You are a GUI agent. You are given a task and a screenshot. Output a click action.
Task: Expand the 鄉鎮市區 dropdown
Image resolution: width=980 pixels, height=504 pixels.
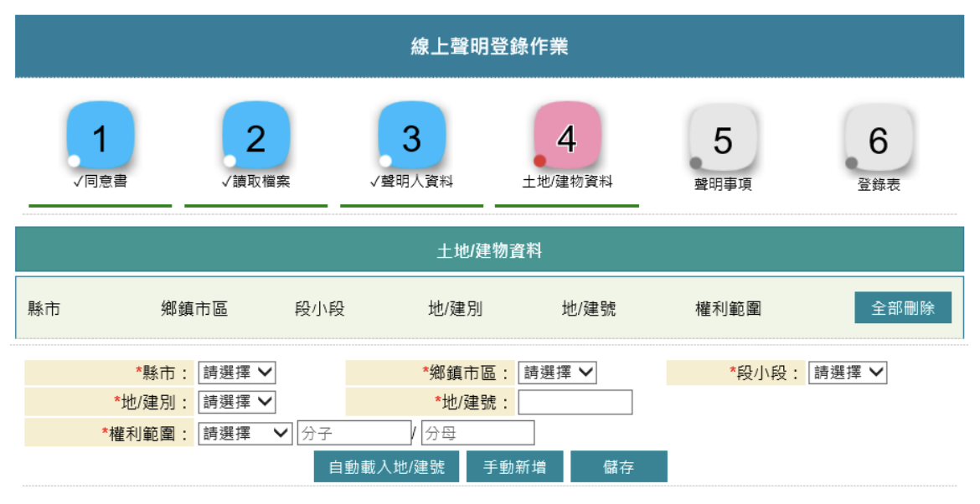tap(557, 373)
